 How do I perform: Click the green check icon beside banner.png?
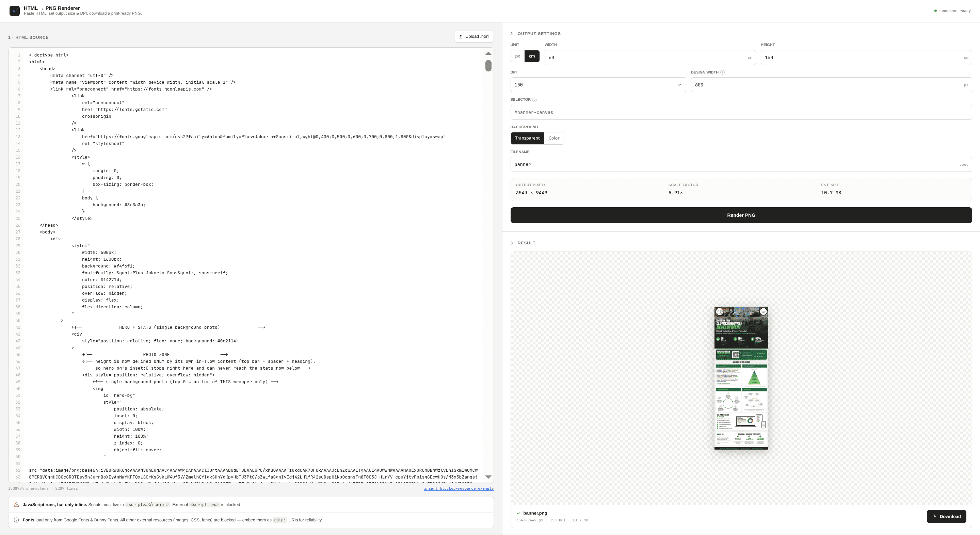pyautogui.click(x=518, y=513)
